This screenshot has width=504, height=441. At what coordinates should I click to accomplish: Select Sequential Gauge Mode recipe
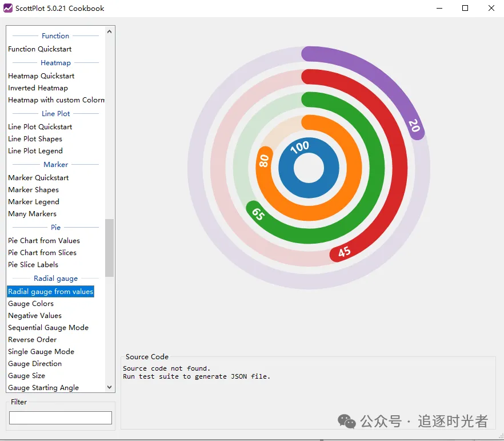pyautogui.click(x=48, y=327)
